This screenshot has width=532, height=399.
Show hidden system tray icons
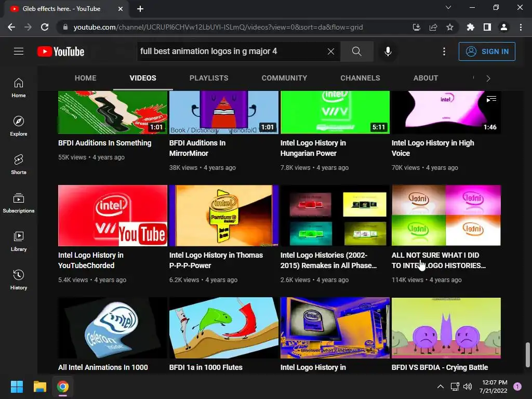coord(441,387)
